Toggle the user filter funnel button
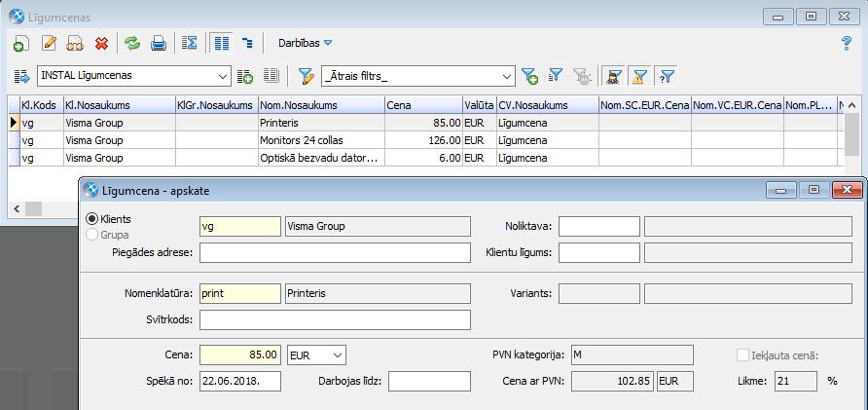Image resolution: width=868 pixels, height=410 pixels. 614,76
